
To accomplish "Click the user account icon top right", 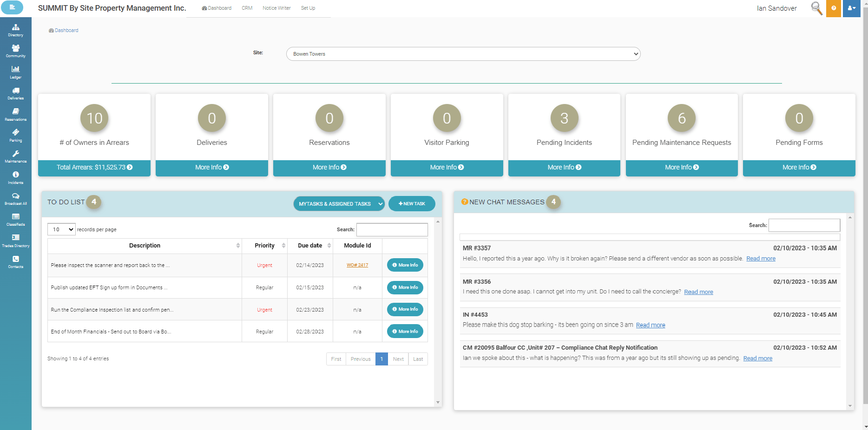I will (851, 8).
